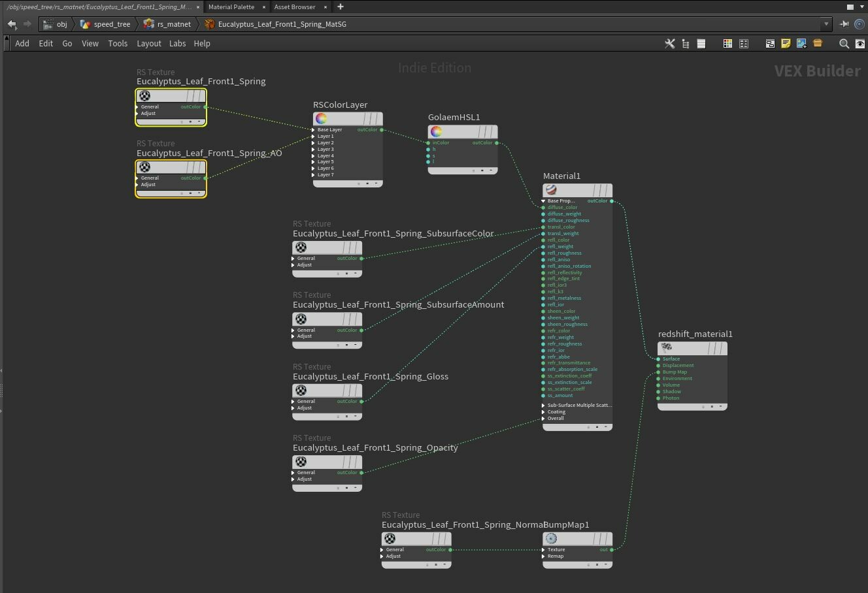
Task: Click the display options eye icon
Action: pyautogui.click(x=861, y=44)
